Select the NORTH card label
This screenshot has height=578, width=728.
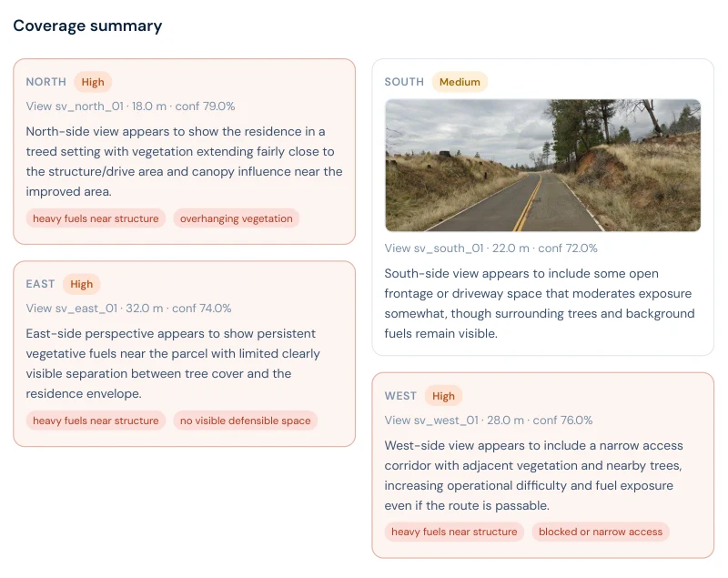(46, 82)
